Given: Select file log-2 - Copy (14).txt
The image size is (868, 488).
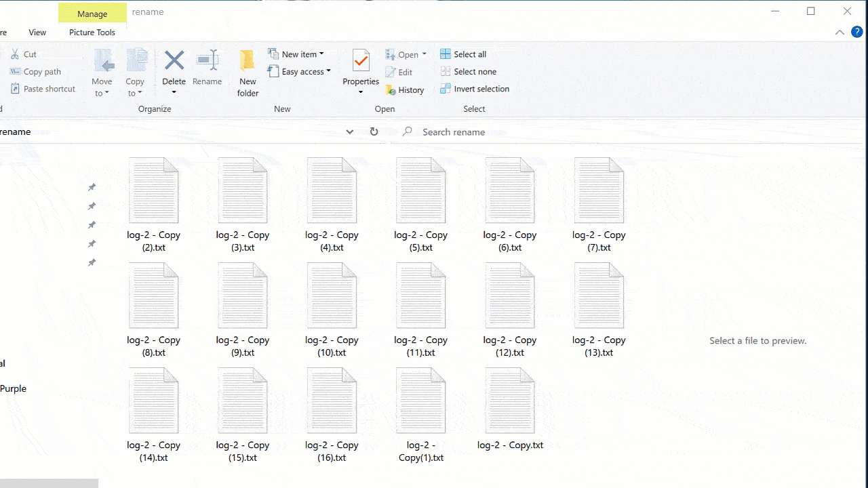Looking at the screenshot, I should [154, 415].
